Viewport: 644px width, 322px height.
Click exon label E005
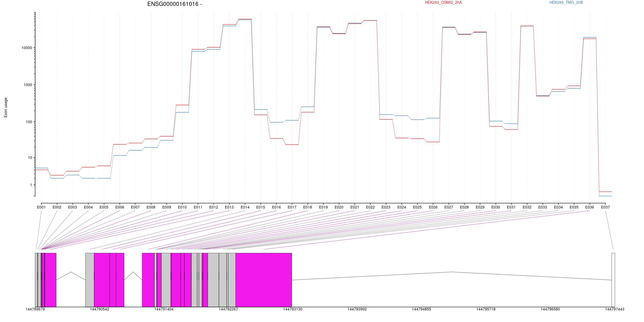[104, 207]
